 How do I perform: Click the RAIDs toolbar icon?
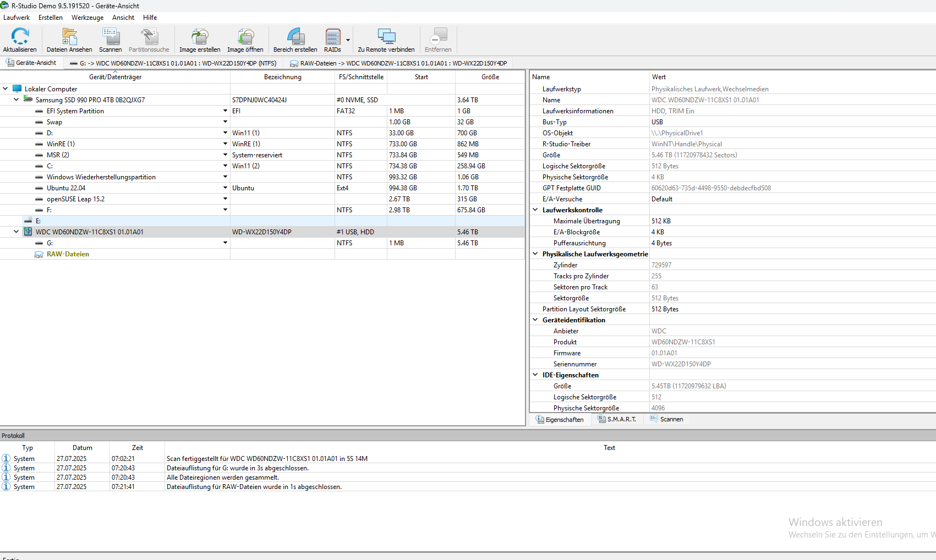coord(332,36)
